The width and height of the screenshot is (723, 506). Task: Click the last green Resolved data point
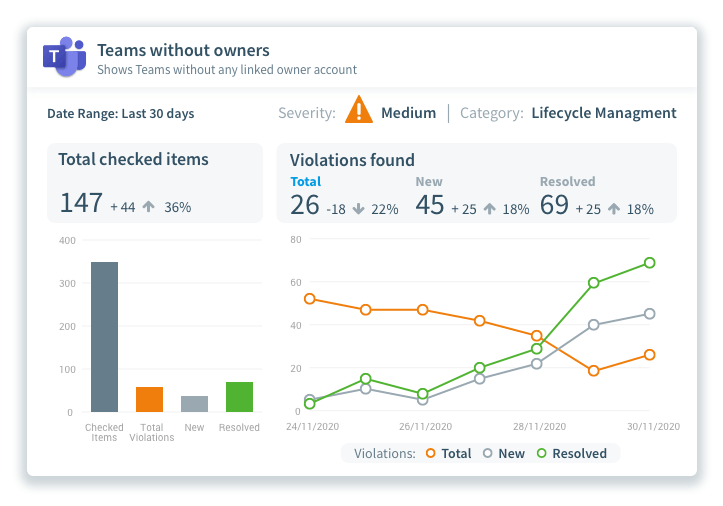pyautogui.click(x=650, y=263)
